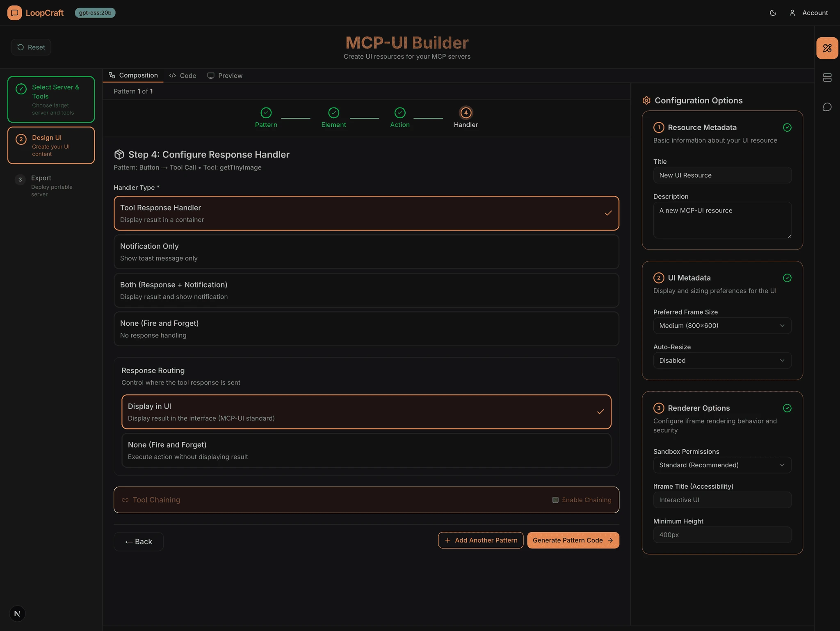840x631 pixels.
Task: Click the Configuration Options gear icon
Action: pyautogui.click(x=646, y=101)
